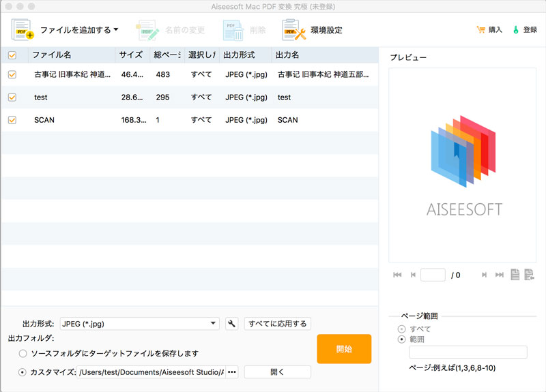
Task: Click the 購入 link
Action: click(495, 30)
